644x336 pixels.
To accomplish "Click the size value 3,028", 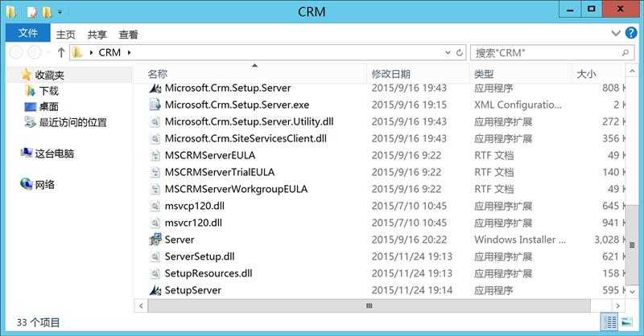I will point(606,240).
